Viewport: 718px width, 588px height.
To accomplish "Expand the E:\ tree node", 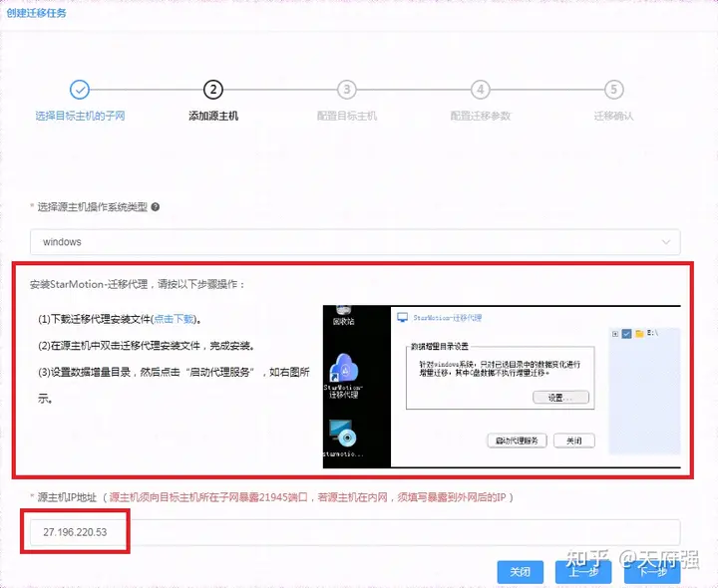I will pos(615,334).
